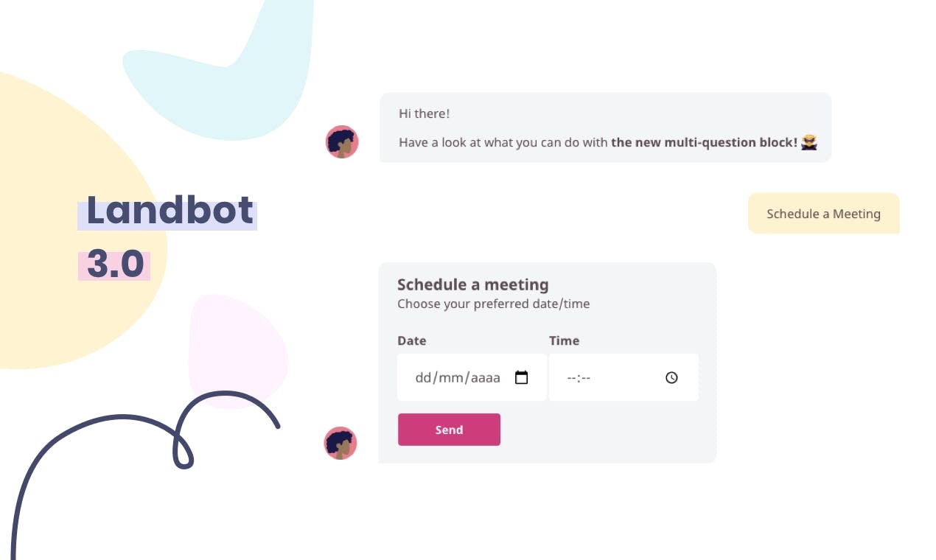Click the bot avatar beside the meeting form
936x560 pixels.
click(x=340, y=443)
